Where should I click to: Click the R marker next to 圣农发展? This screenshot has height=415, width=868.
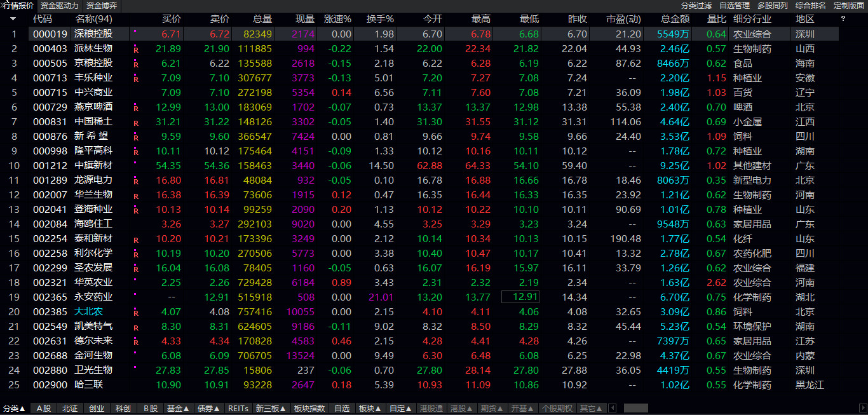136,268
